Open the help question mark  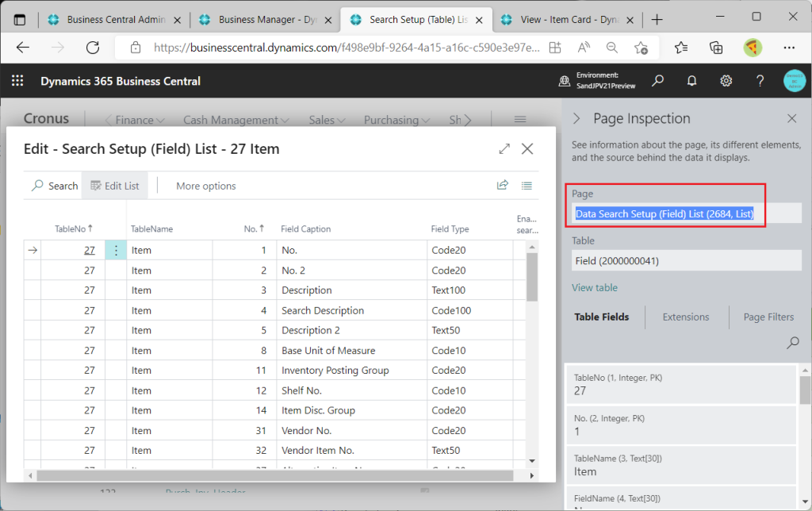(x=760, y=81)
